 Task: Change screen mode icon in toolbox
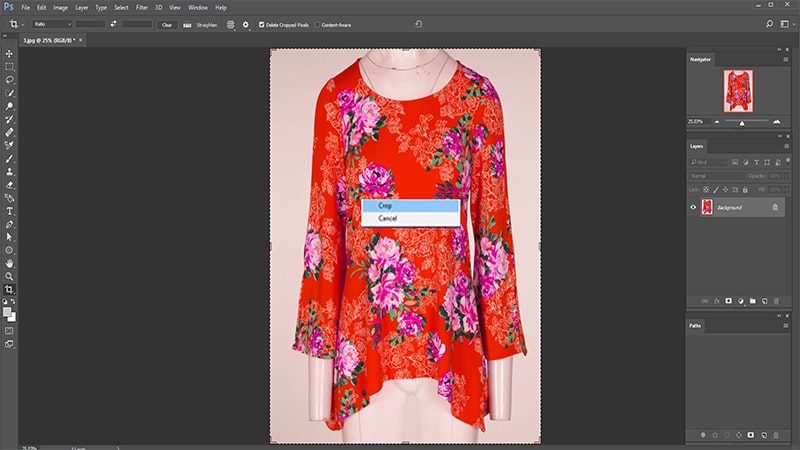tap(9, 344)
